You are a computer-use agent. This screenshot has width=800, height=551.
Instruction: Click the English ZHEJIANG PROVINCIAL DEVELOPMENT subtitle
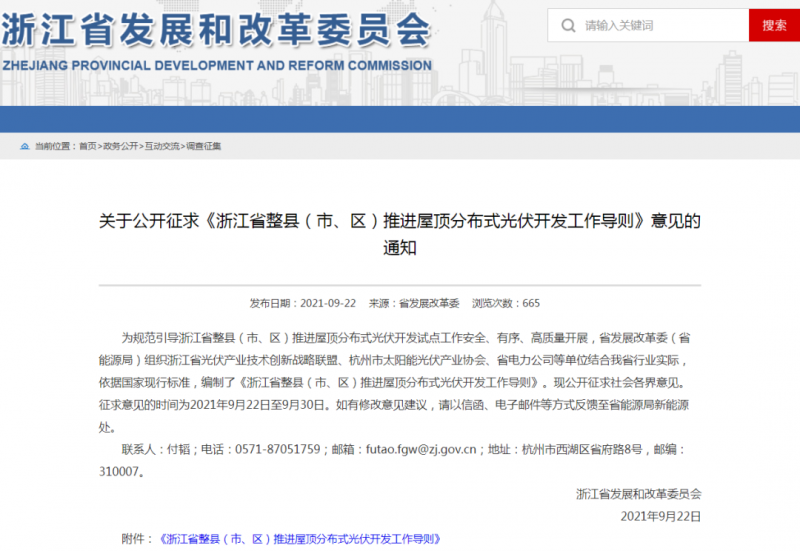217,65
